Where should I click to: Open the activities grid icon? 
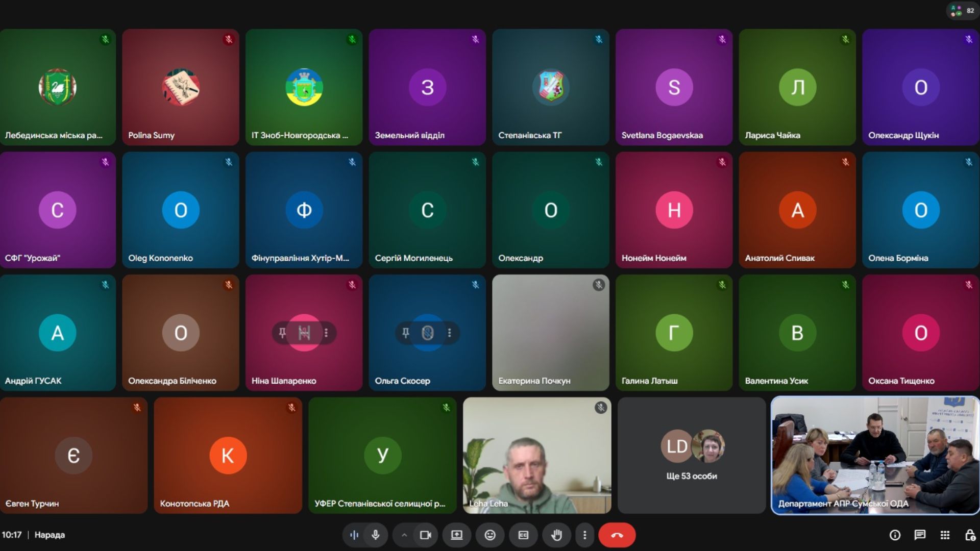click(945, 535)
